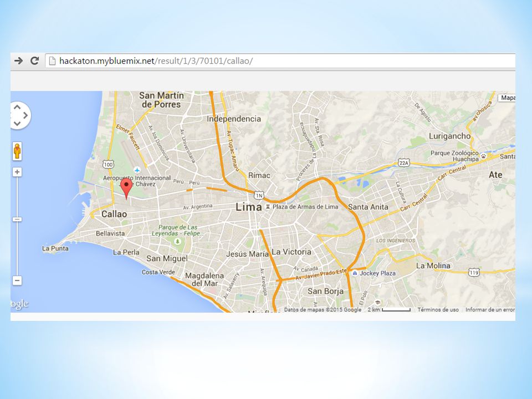The image size is (532, 399).
Task: Click the 119 highway shield
Action: pos(474,272)
